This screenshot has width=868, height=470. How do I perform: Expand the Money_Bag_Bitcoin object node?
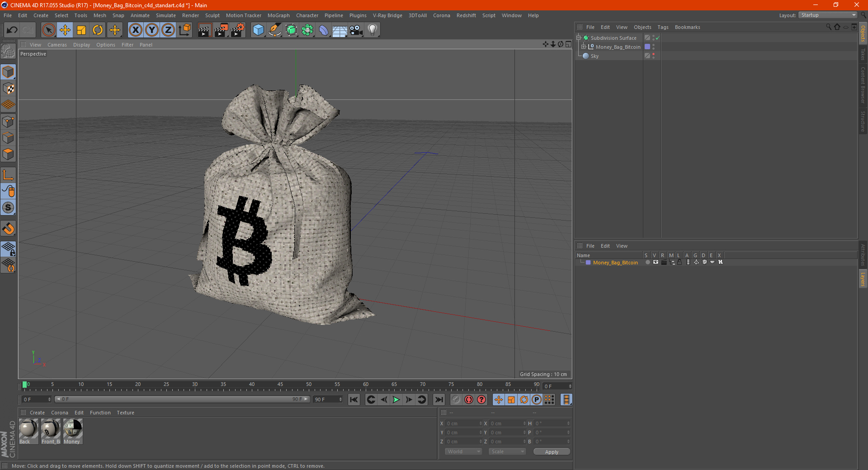pyautogui.click(x=583, y=47)
